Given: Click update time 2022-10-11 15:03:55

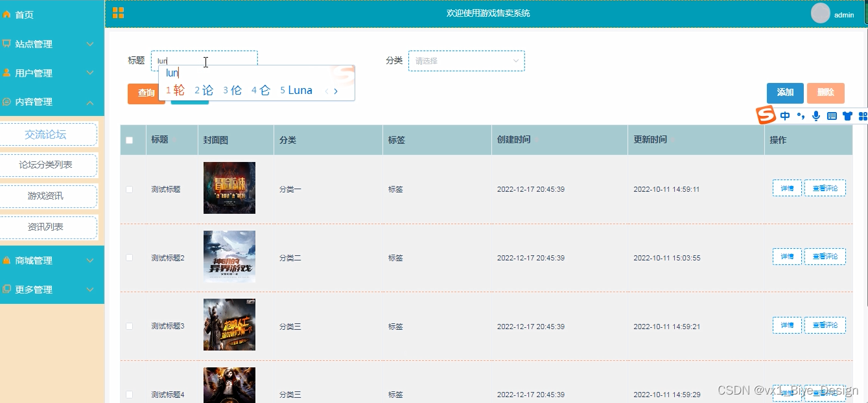Looking at the screenshot, I should tap(667, 258).
